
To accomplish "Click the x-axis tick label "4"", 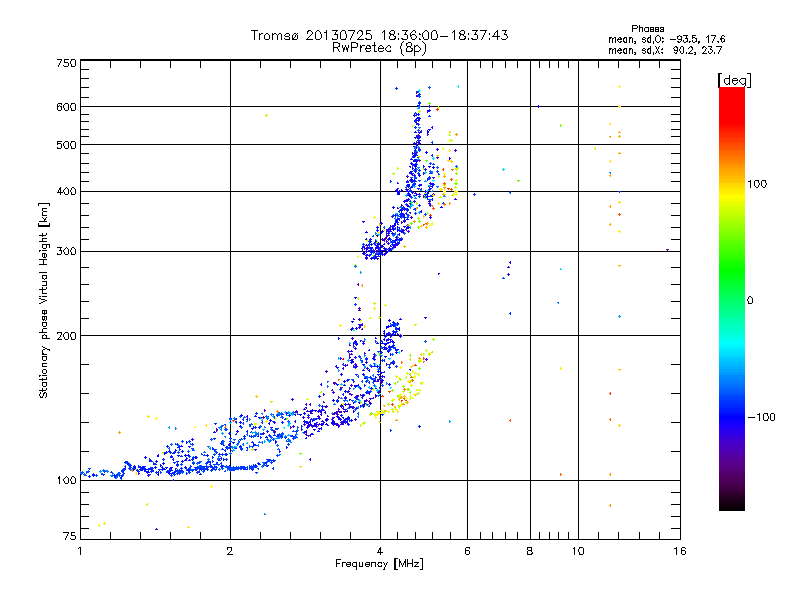I will pos(380,551).
